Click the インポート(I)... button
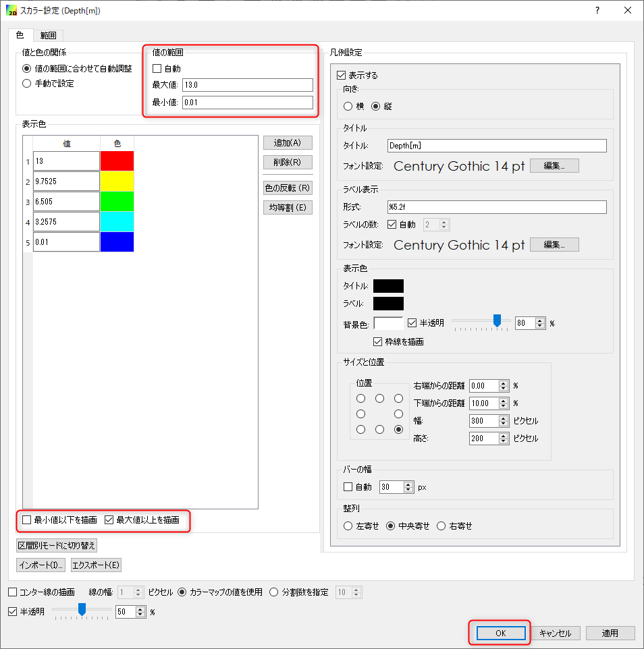The height and width of the screenshot is (649, 644). tap(41, 565)
